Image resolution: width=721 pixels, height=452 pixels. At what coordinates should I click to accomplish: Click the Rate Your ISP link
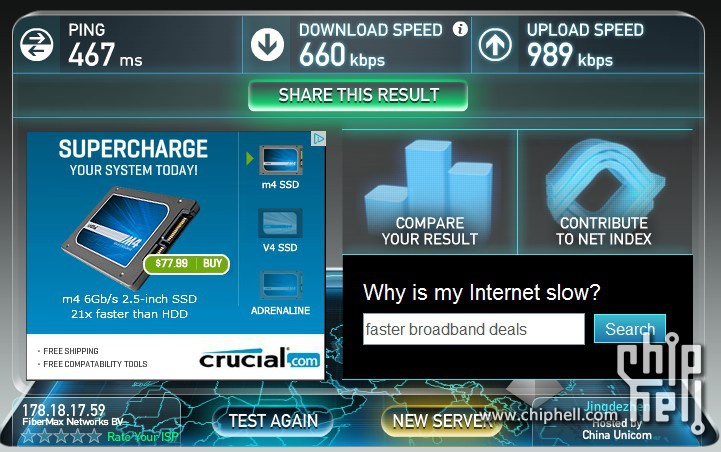pos(143,437)
